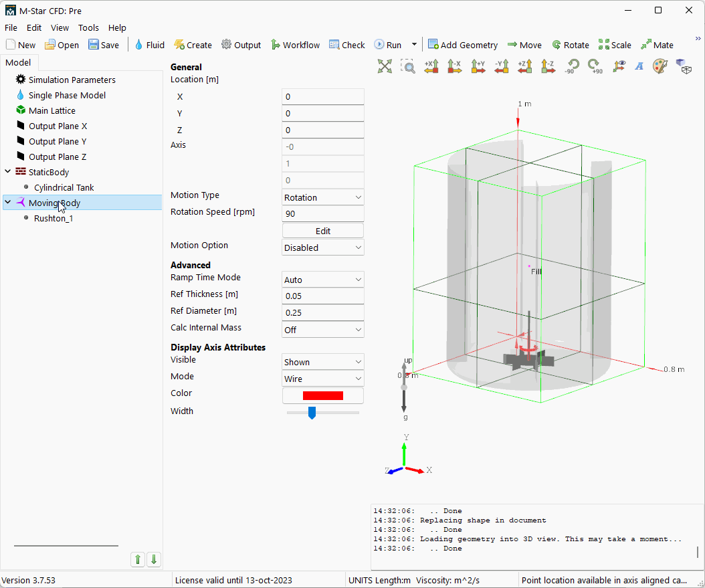The height and width of the screenshot is (588, 705).
Task: Click the Output toolbar button
Action: 241,45
